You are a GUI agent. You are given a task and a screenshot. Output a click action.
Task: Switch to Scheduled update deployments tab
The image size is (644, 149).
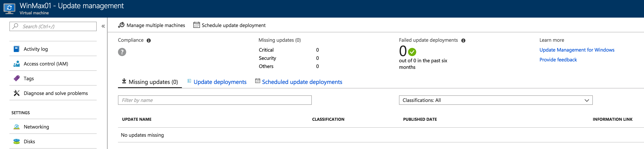[x=298, y=82]
